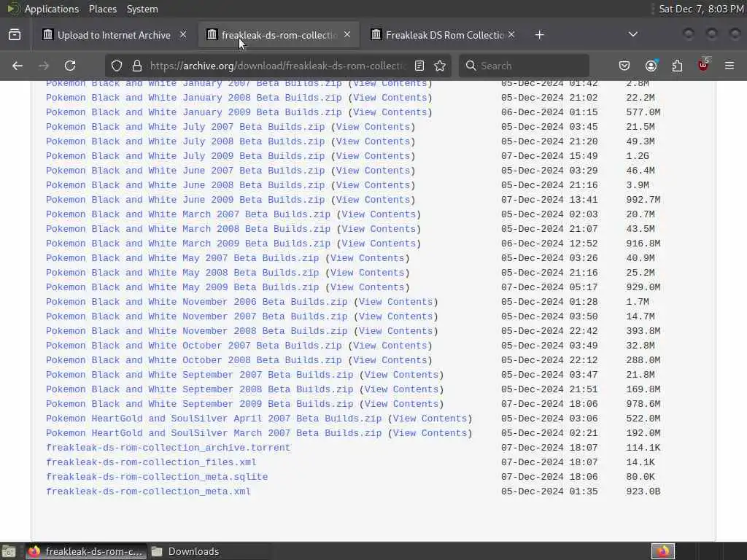Screen dimensions: 747x560
Task: Download September 2009 Beta Builds.zip
Action: click(x=199, y=404)
